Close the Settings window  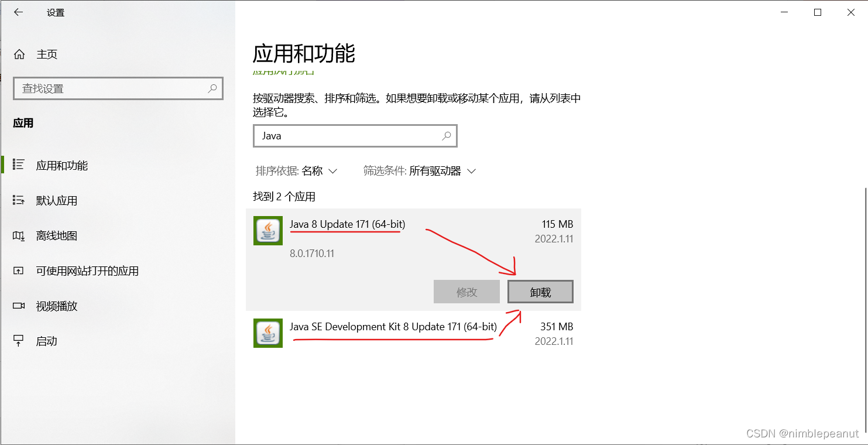[x=851, y=12]
